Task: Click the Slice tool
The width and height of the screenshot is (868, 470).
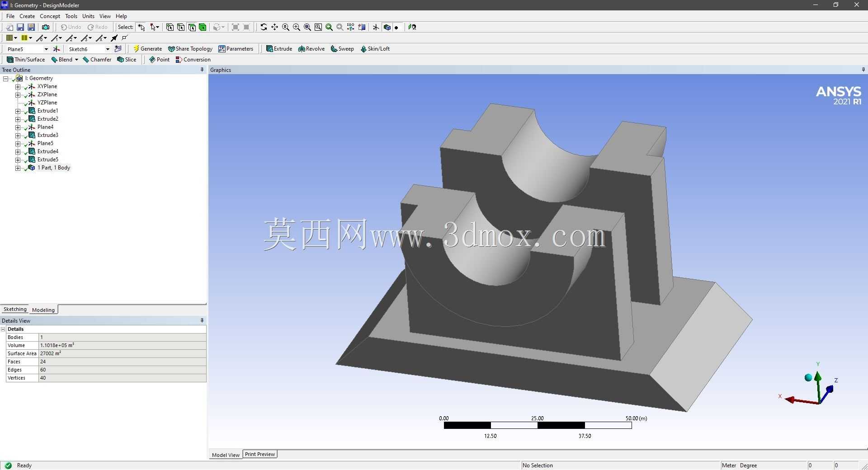Action: 127,60
